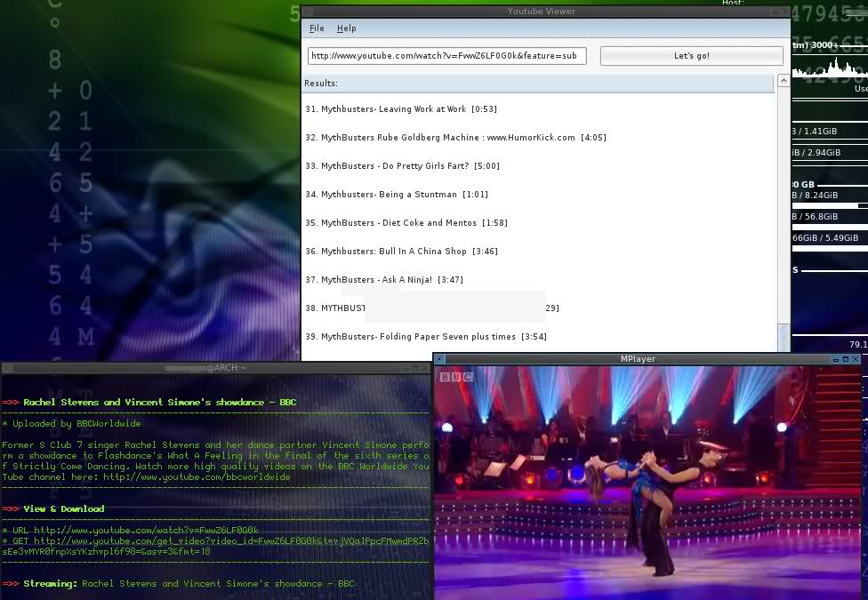The image size is (868, 600).
Task: Maximize the MPlayer window
Action: click(846, 359)
